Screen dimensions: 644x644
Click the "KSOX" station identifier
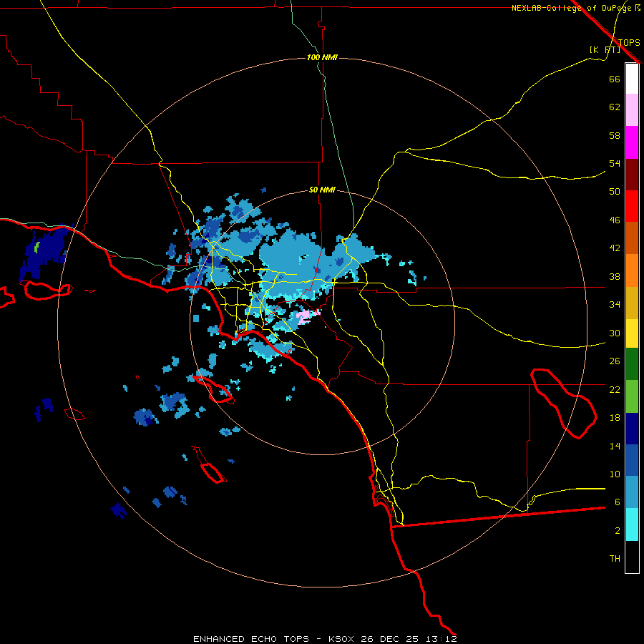(341, 639)
